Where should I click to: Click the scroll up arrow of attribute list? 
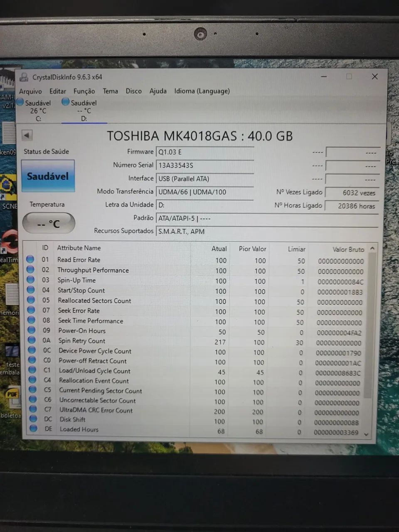(372, 249)
